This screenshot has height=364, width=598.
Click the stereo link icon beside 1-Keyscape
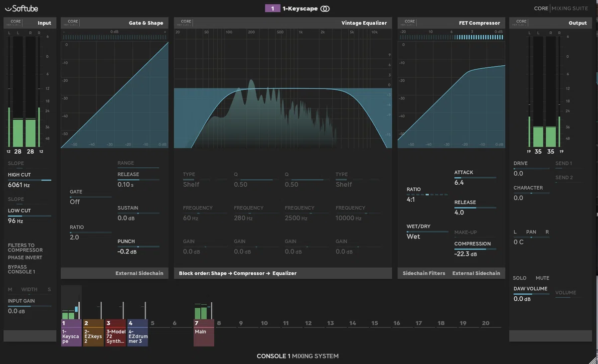point(325,8)
